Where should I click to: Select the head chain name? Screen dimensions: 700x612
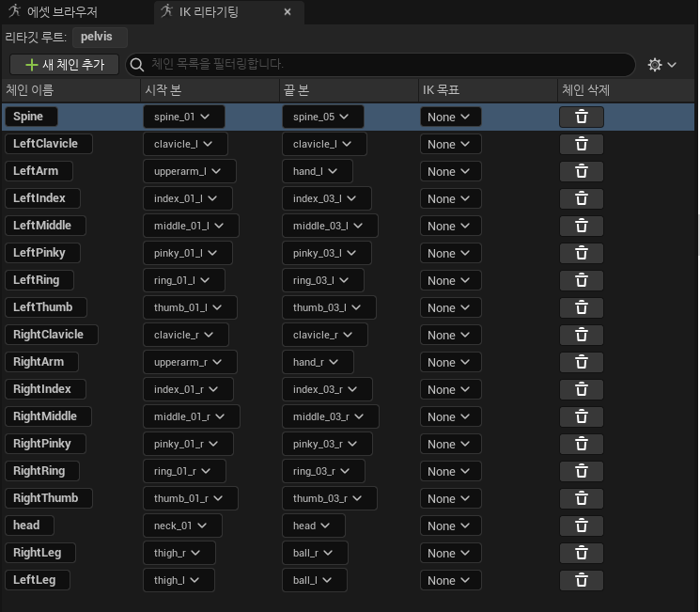pos(29,526)
